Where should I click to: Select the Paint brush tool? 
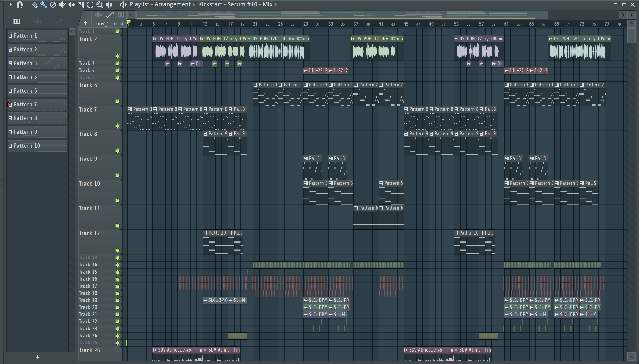click(x=43, y=4)
